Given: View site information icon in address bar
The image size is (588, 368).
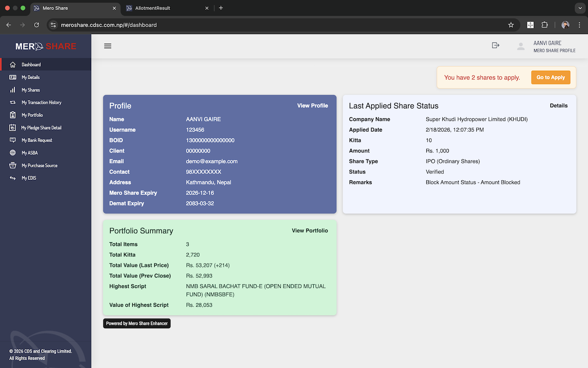Looking at the screenshot, I should tap(53, 25).
